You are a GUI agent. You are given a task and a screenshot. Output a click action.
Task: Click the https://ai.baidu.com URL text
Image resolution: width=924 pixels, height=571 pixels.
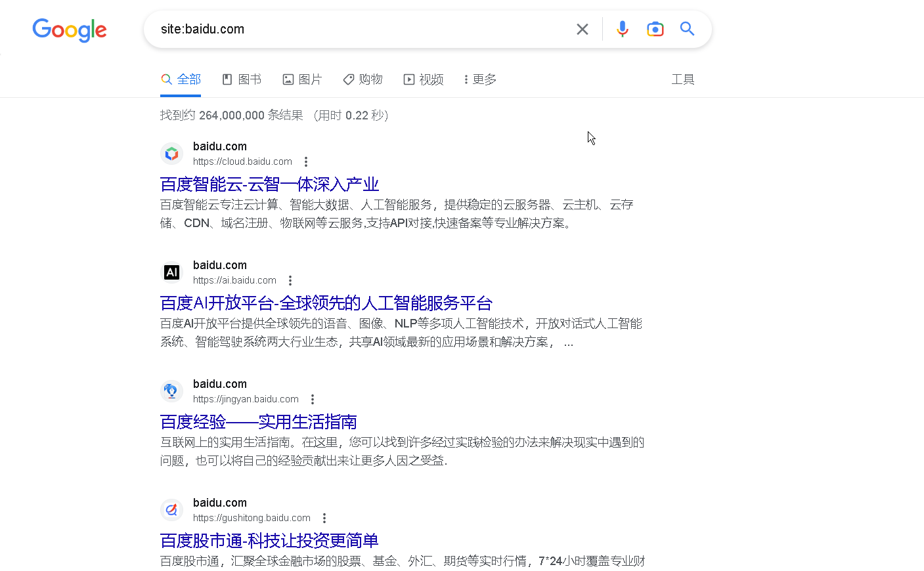click(x=234, y=280)
